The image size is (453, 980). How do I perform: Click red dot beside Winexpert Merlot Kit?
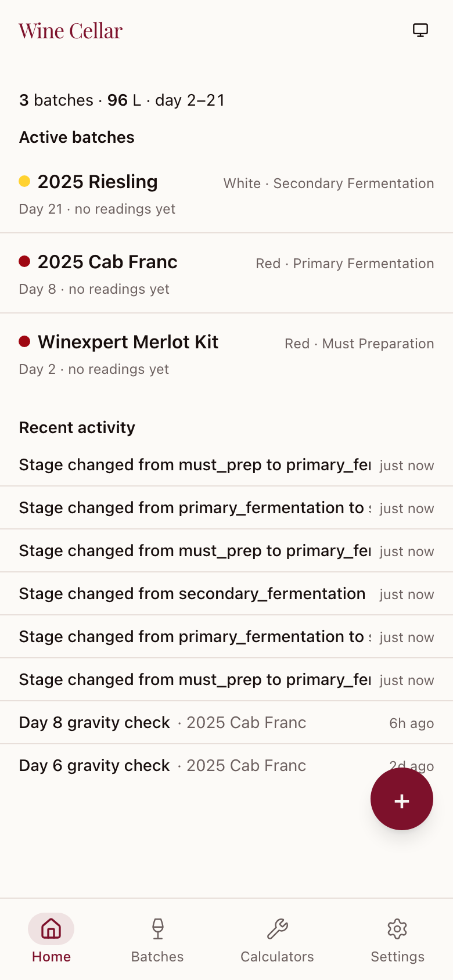tap(24, 341)
